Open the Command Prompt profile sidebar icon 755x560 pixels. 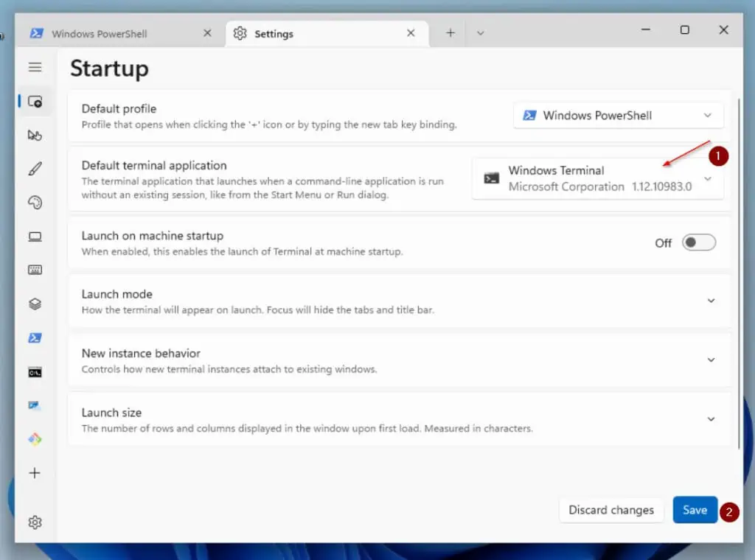click(x=35, y=372)
